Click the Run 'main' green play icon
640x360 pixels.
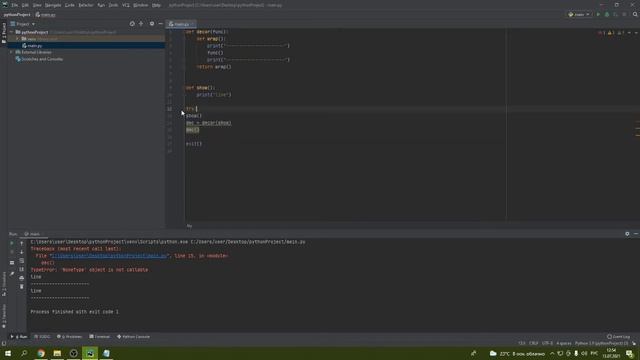pos(598,15)
